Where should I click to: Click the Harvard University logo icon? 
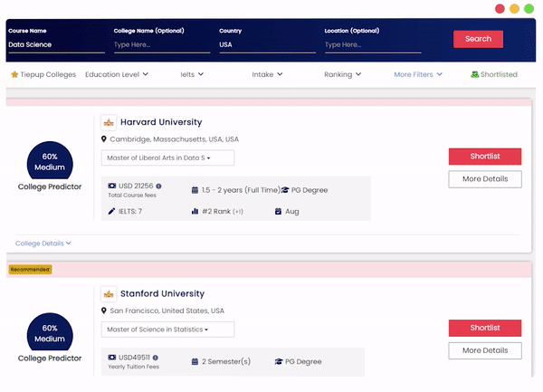(109, 122)
